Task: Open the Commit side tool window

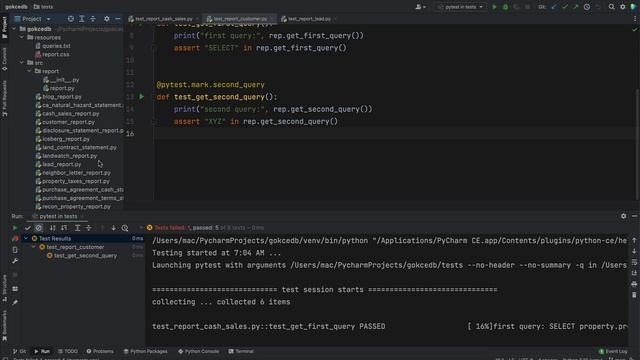Action: [x=4, y=60]
